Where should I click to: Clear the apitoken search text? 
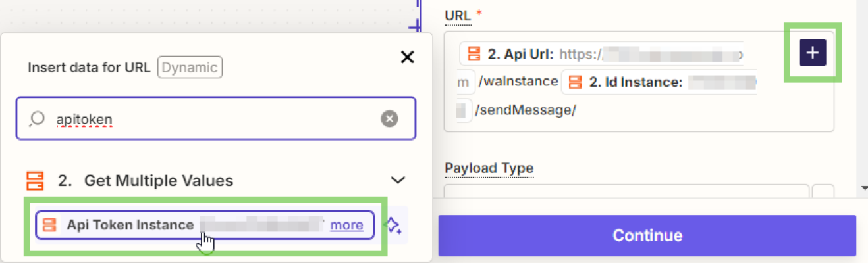[389, 118]
